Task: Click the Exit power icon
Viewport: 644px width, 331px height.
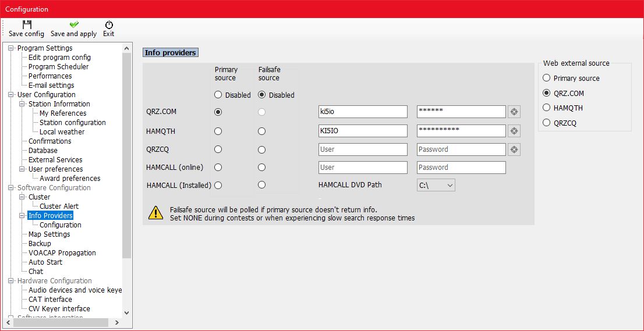Action: tap(109, 24)
